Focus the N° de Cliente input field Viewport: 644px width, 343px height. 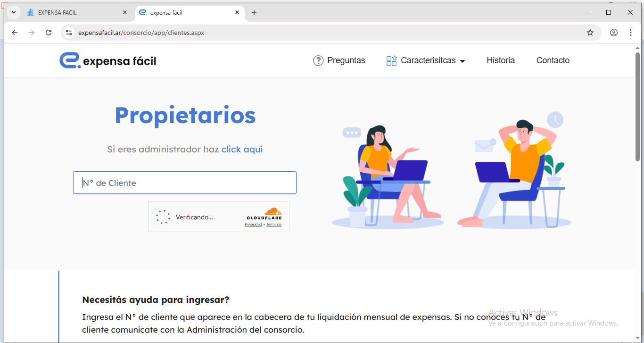[185, 183]
